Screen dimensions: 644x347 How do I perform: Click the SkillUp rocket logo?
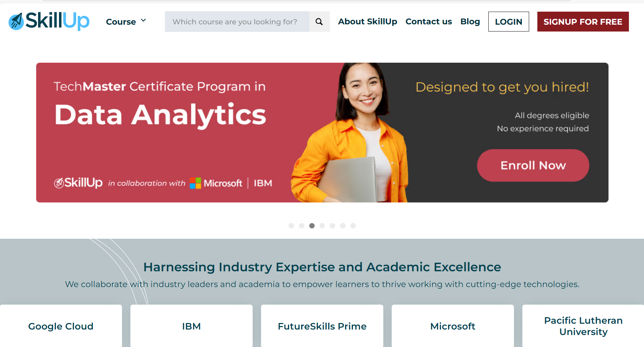[49, 21]
